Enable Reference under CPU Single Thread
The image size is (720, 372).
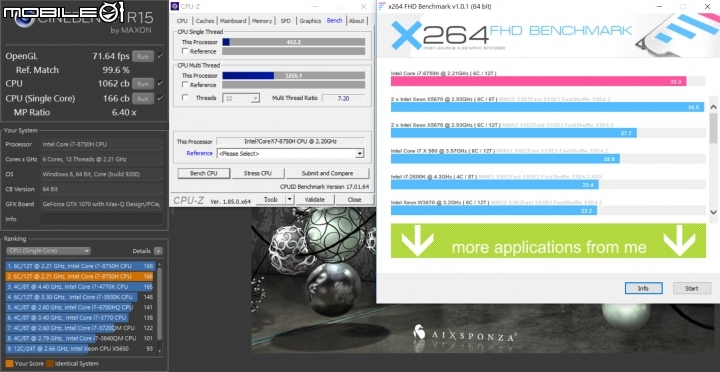(185, 51)
